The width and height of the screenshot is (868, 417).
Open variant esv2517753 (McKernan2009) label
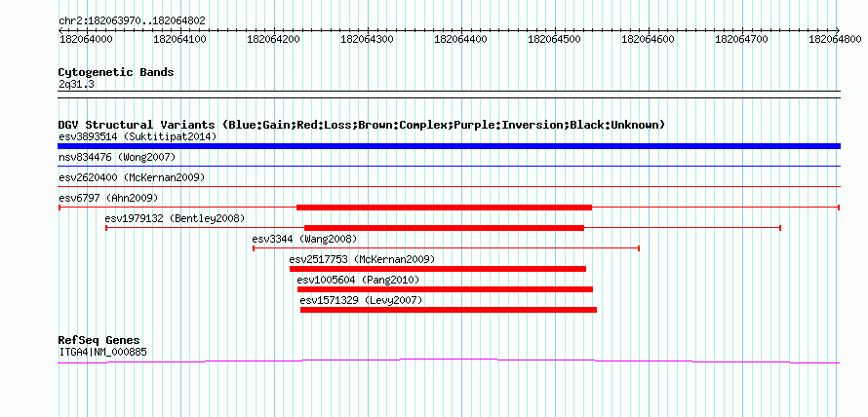pyautogui.click(x=362, y=259)
